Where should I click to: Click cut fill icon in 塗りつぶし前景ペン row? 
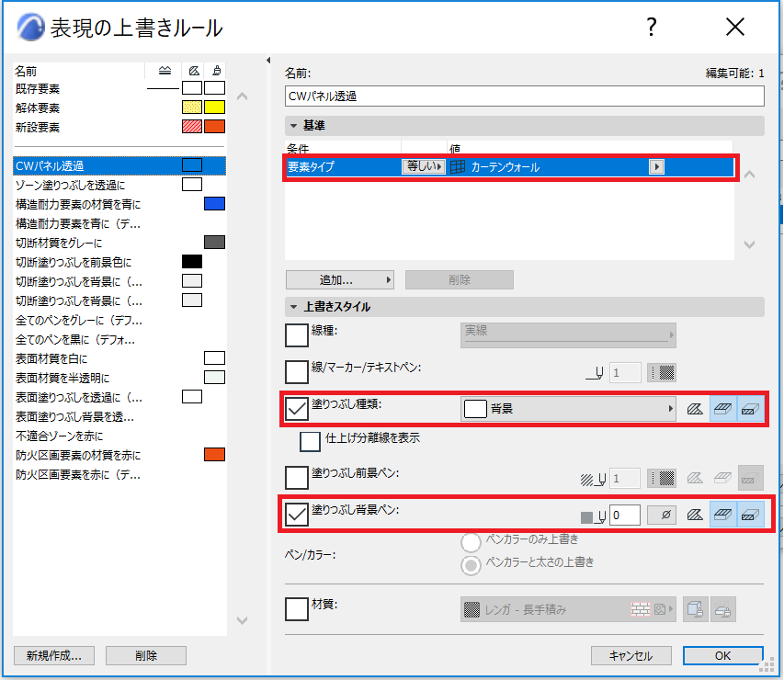click(x=751, y=478)
